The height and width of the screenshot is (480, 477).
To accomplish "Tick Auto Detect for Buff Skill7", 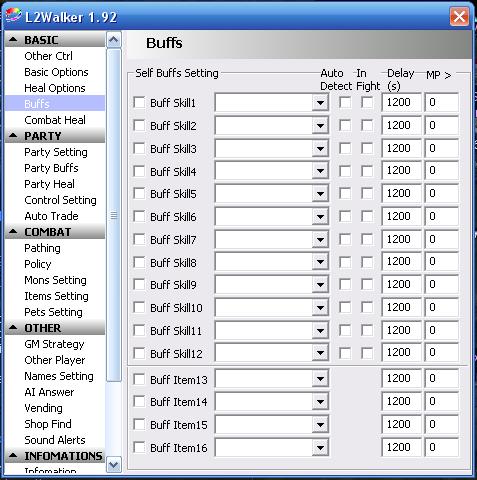I will click(345, 239).
